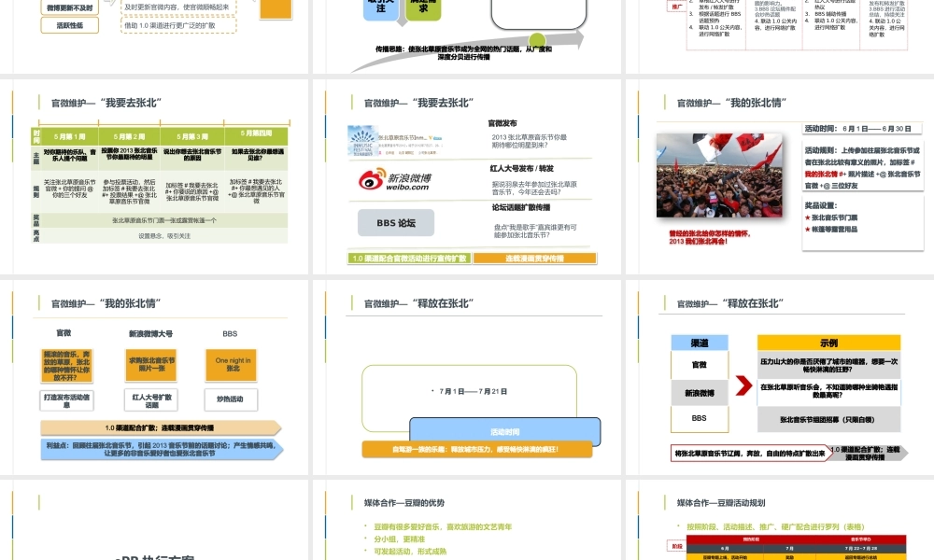The width and height of the screenshot is (934, 560).
Task: Click the 分小组, 更精准 bullet
Action: 399,539
